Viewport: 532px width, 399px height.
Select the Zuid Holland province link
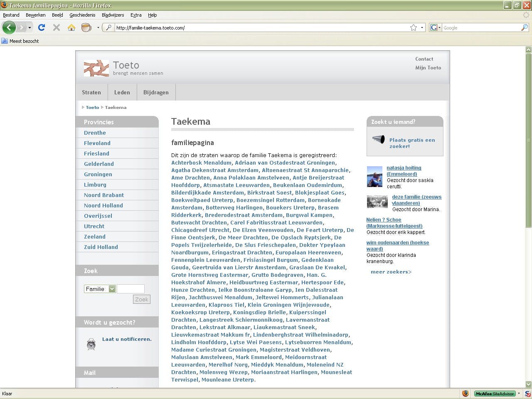point(101,247)
